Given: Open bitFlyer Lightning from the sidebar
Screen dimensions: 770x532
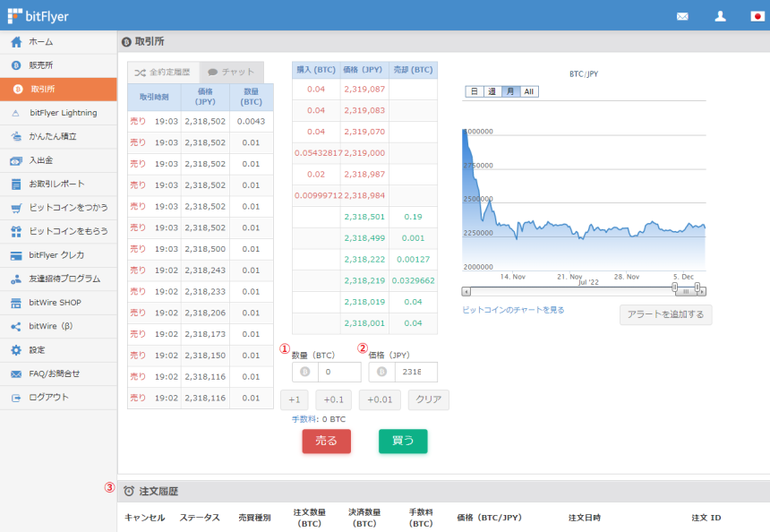Looking at the screenshot, I should click(x=58, y=113).
